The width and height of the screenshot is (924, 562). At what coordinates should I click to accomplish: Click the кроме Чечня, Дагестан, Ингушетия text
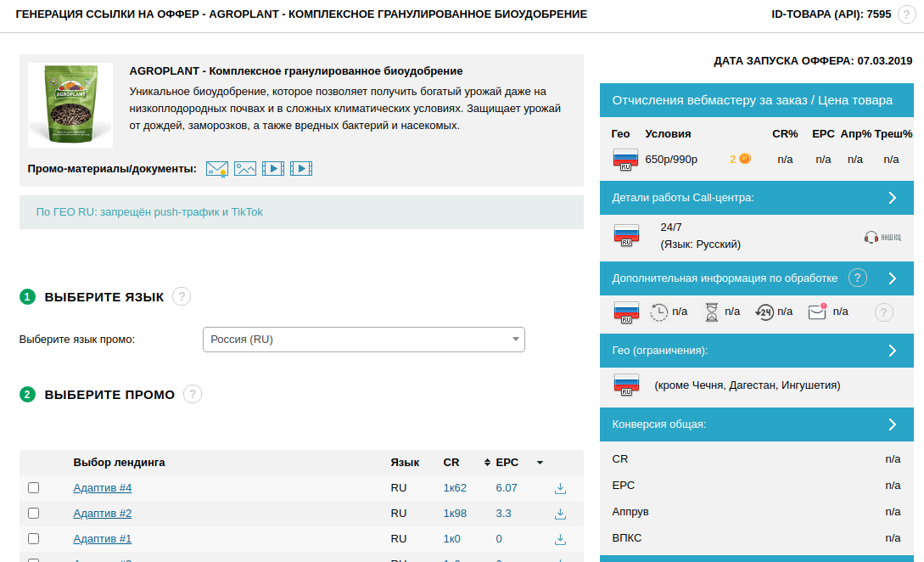748,385
